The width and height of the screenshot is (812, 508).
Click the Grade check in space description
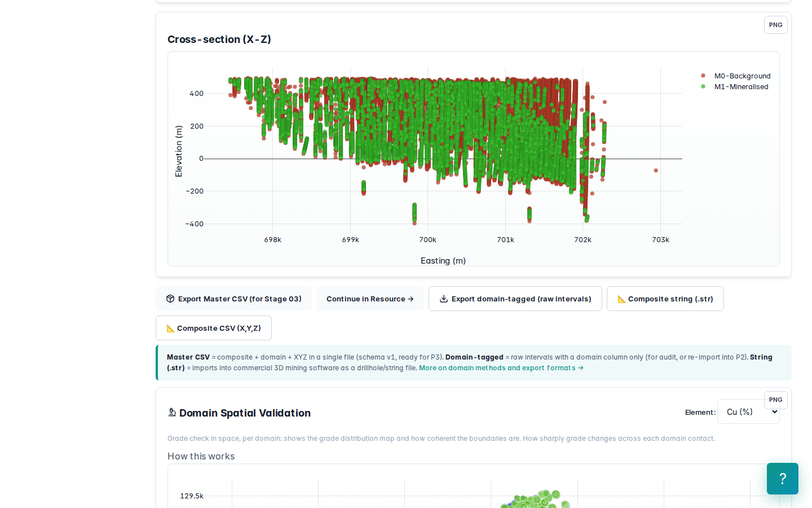click(x=441, y=439)
